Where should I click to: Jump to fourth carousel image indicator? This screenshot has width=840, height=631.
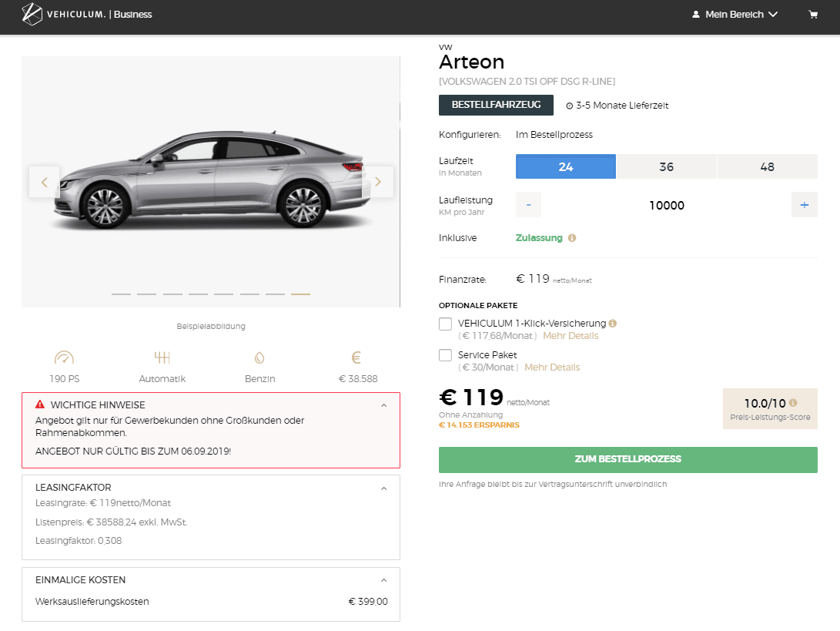198,294
